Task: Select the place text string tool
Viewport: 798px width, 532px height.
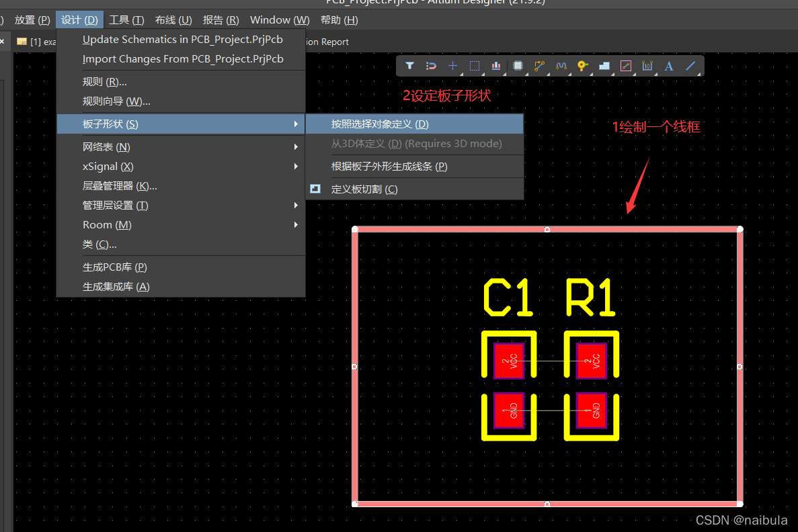Action: pos(669,66)
